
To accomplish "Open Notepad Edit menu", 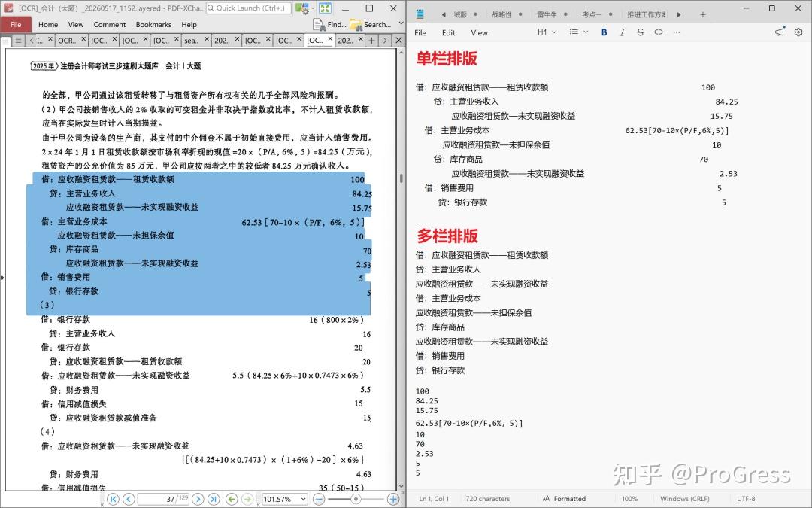I will pos(448,32).
